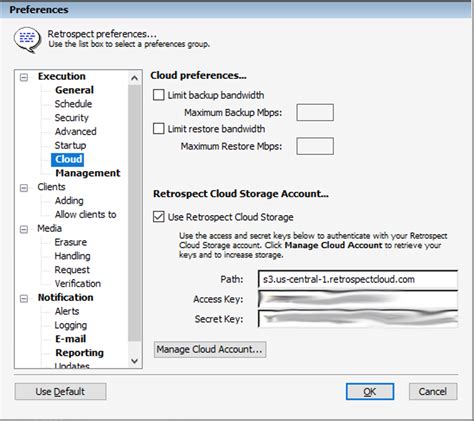Select Allow clients to item
Image resolution: width=474 pixels, height=421 pixels.
coord(85,214)
